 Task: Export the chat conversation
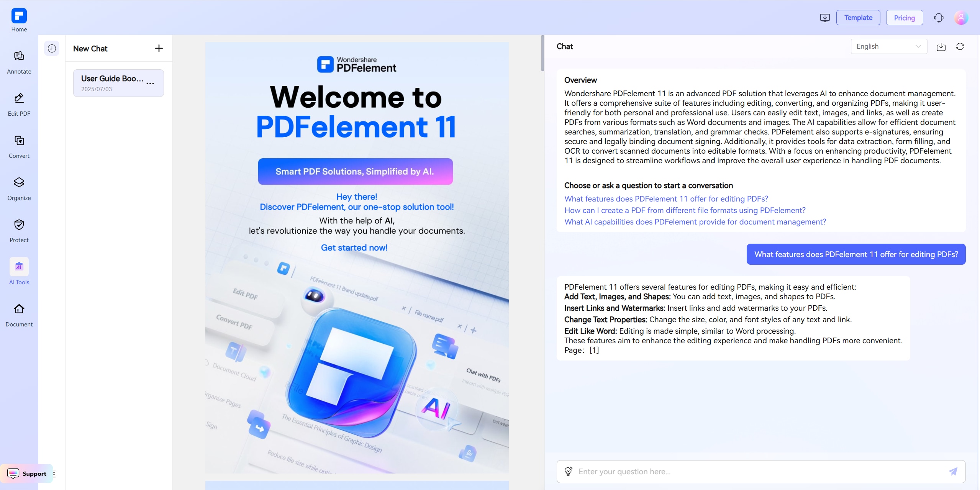point(941,47)
